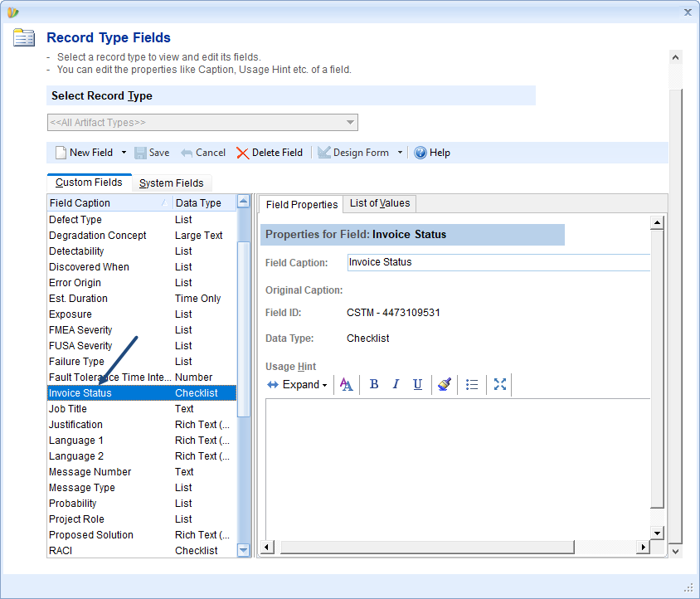
Task: Click the properties panel scroll up arrow
Action: click(x=657, y=222)
